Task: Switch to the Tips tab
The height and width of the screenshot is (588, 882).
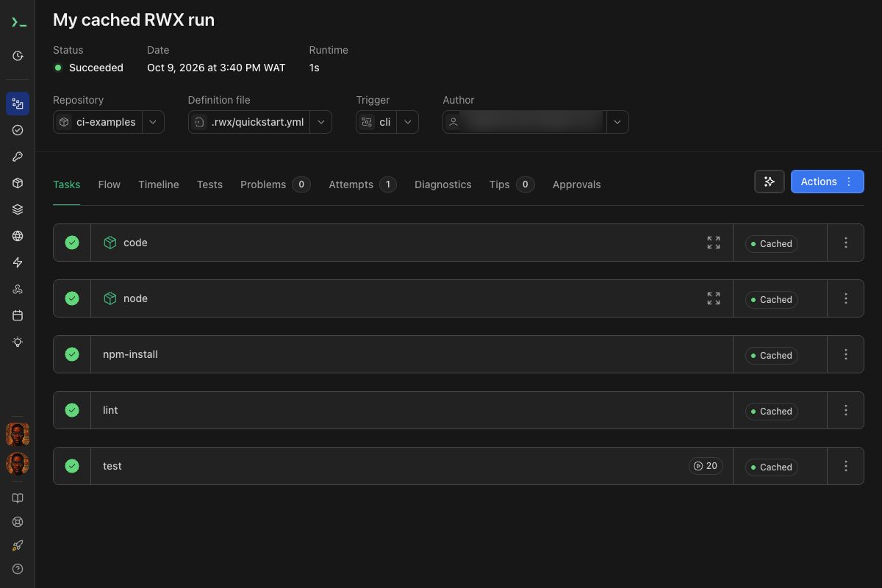Action: click(x=512, y=184)
